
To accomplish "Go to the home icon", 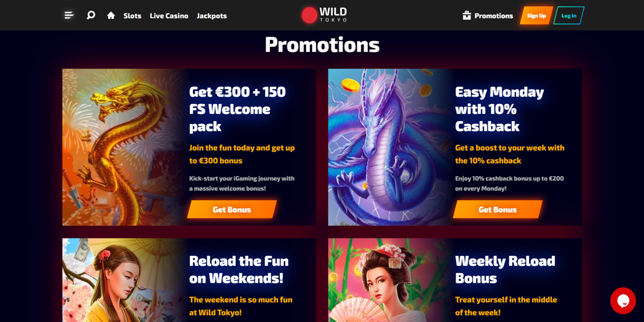I will click(111, 16).
